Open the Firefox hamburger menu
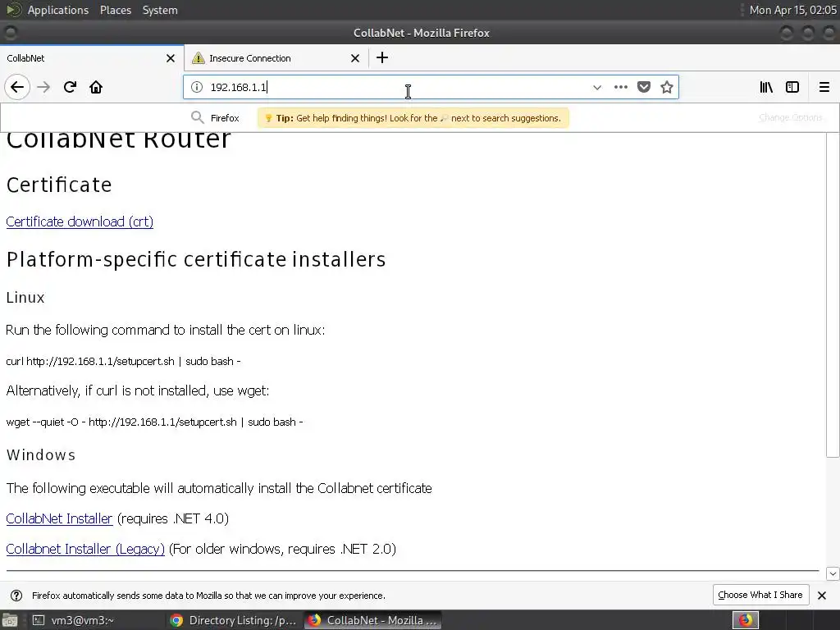The height and width of the screenshot is (630, 840). 824,87
